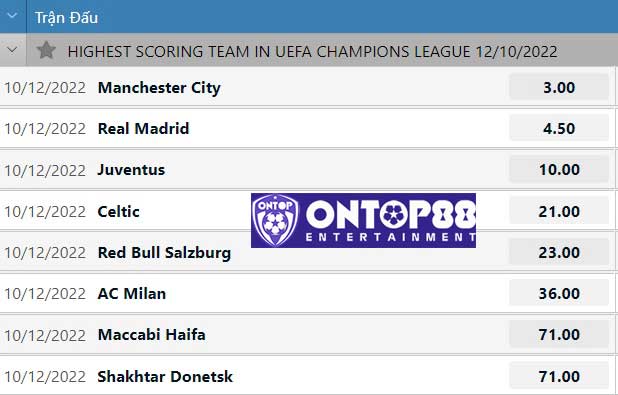Select Juventus odds 10.00
Image resolution: width=618 pixels, height=395 pixels.
[559, 170]
